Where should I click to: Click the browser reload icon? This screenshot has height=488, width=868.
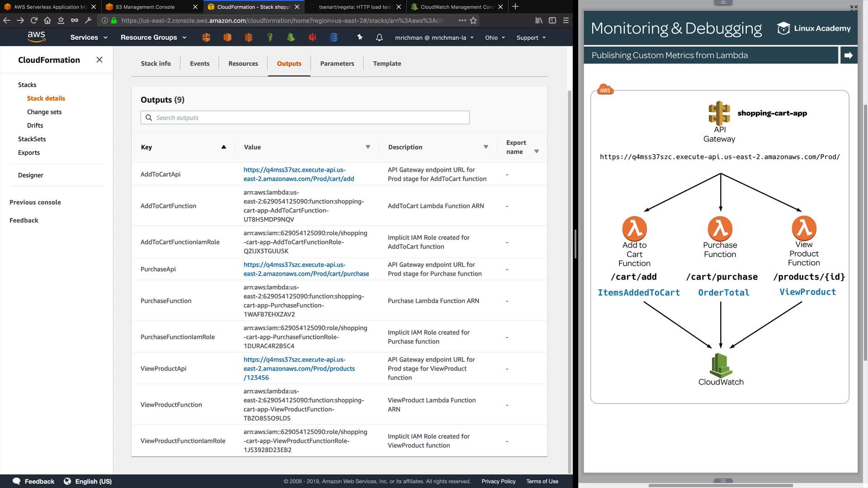click(34, 20)
